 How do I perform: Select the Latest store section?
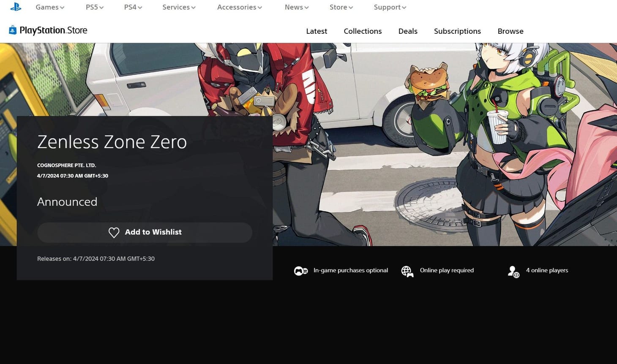click(x=317, y=31)
